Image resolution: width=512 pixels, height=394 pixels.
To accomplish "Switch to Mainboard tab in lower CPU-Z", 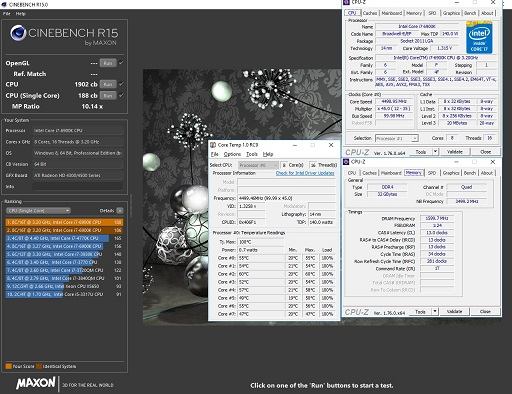I will click(x=391, y=173).
